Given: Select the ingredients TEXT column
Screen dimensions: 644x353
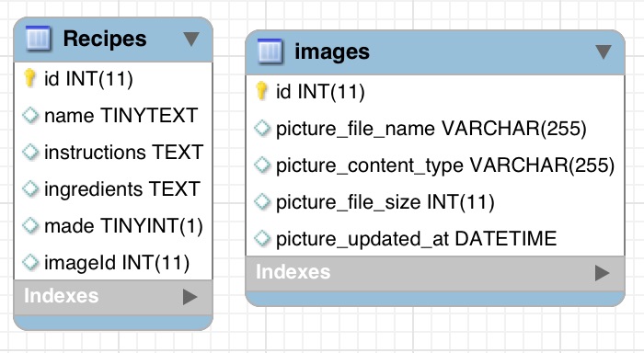Looking at the screenshot, I should click(x=113, y=188).
